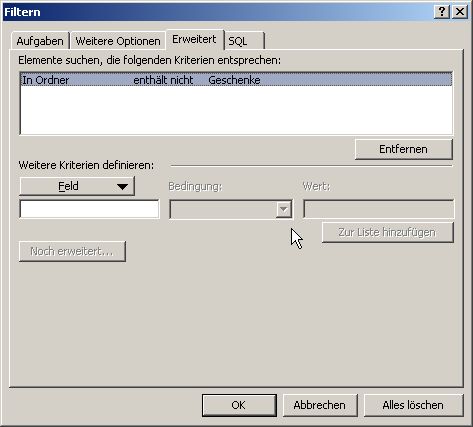Open the Weitere Optionen tab
This screenshot has height=427, width=473.
[x=118, y=41]
